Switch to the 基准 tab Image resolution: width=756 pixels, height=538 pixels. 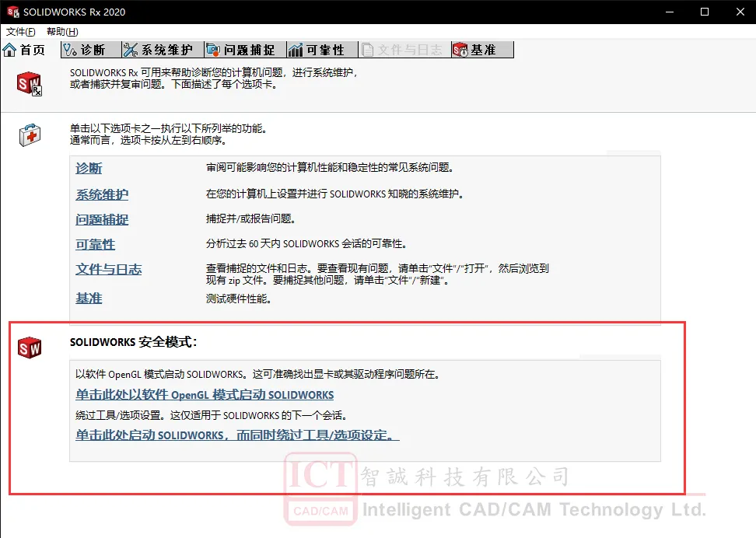tap(483, 50)
